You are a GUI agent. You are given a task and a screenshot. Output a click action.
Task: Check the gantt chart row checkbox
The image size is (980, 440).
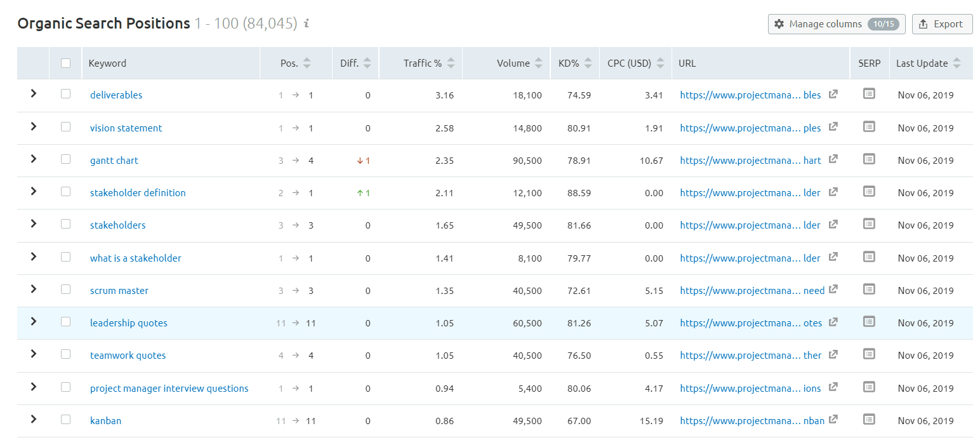[x=65, y=159]
